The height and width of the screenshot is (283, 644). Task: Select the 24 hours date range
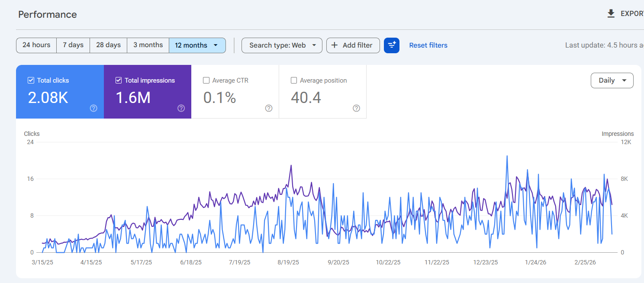pos(36,45)
